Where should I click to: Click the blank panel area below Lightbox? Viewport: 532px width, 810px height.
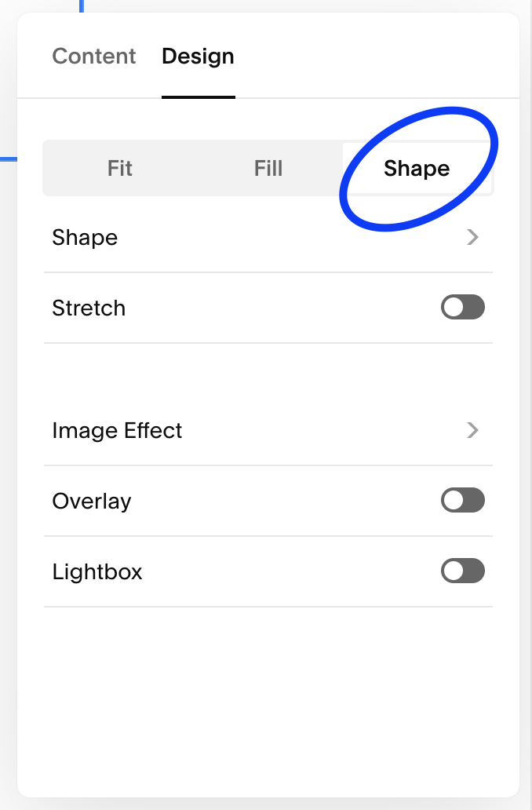pos(267,699)
